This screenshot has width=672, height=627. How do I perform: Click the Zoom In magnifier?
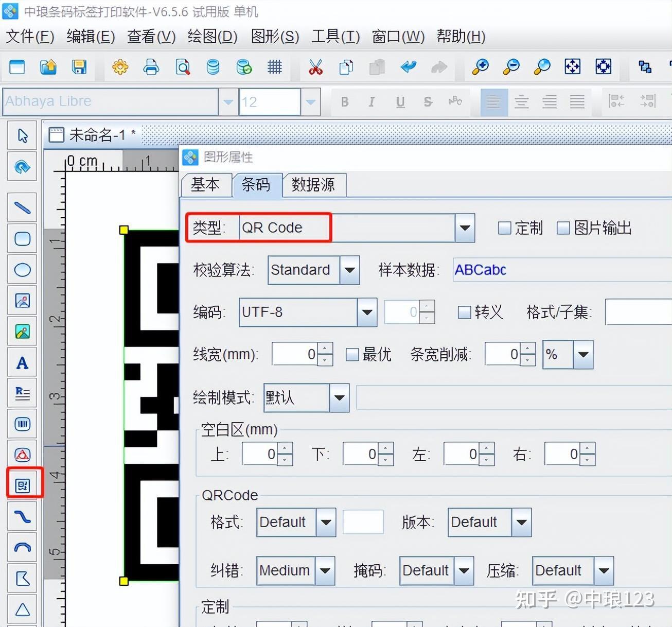480,67
